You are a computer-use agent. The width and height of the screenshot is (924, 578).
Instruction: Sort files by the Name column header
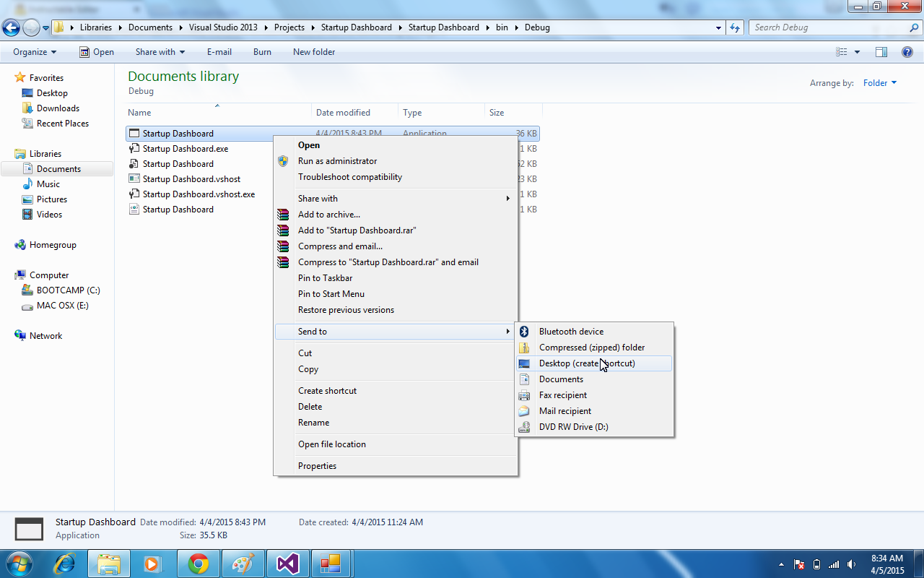coord(218,113)
